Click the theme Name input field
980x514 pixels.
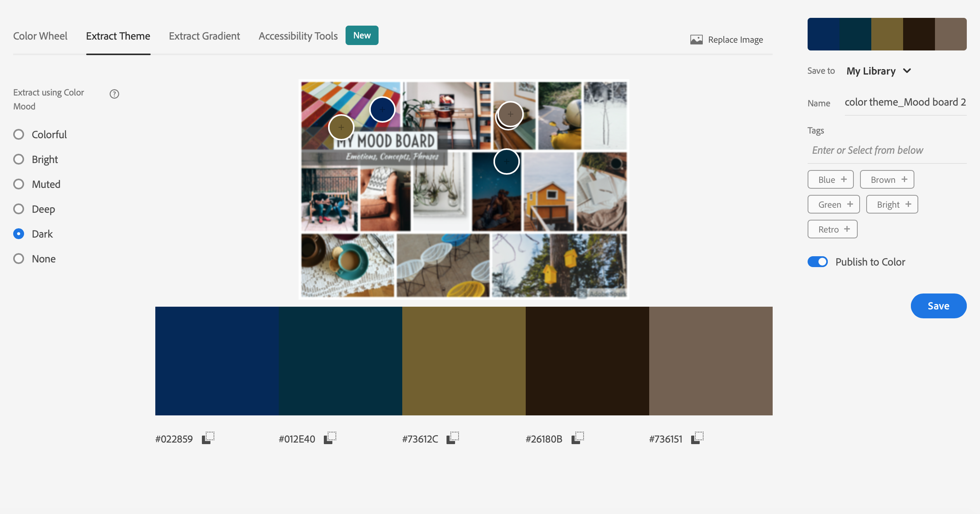[905, 102]
